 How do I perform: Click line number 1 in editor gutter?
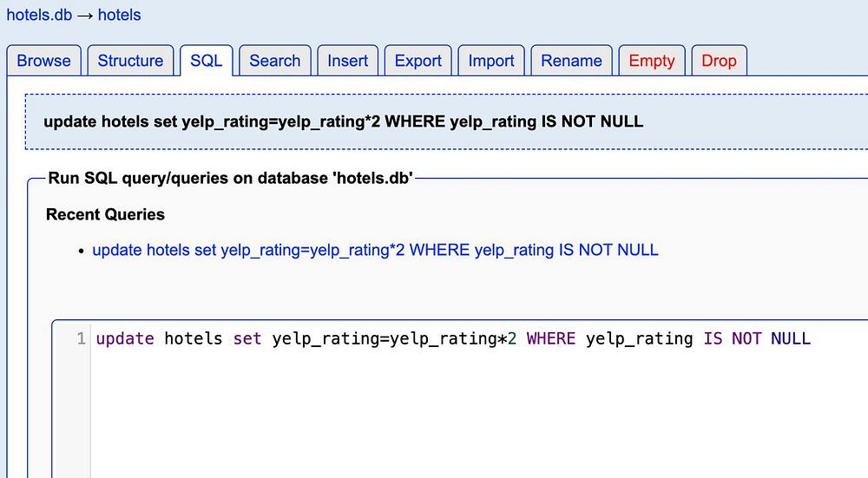coord(81,338)
